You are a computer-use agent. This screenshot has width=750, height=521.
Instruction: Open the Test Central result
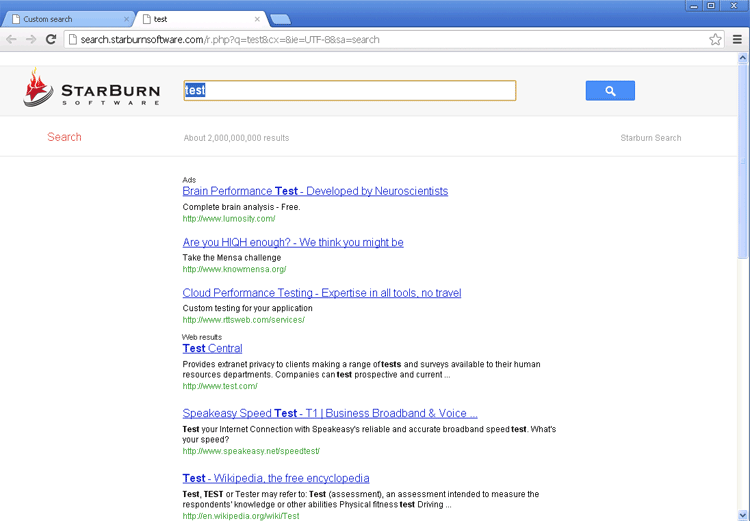212,348
